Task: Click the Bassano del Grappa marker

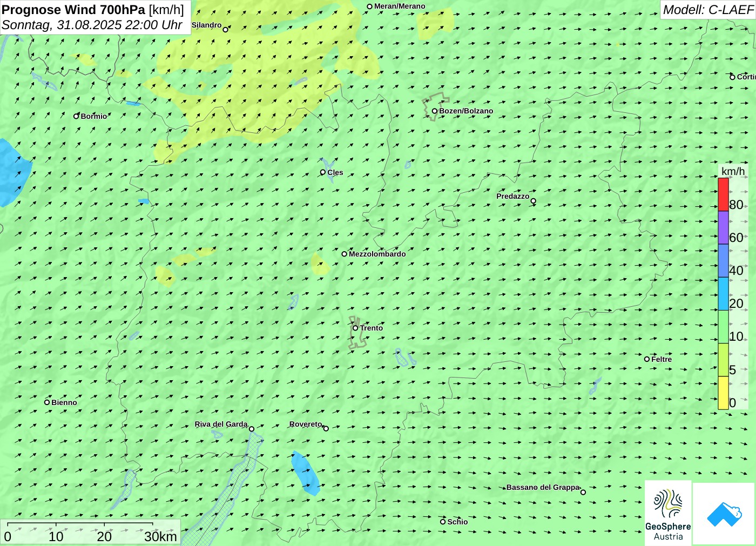Action: [583, 492]
